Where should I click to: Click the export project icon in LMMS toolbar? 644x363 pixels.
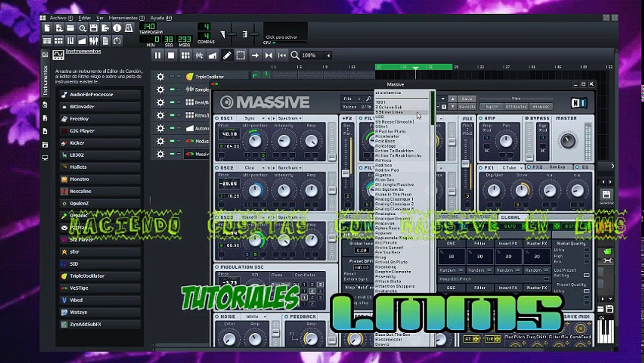pyautogui.click(x=105, y=28)
